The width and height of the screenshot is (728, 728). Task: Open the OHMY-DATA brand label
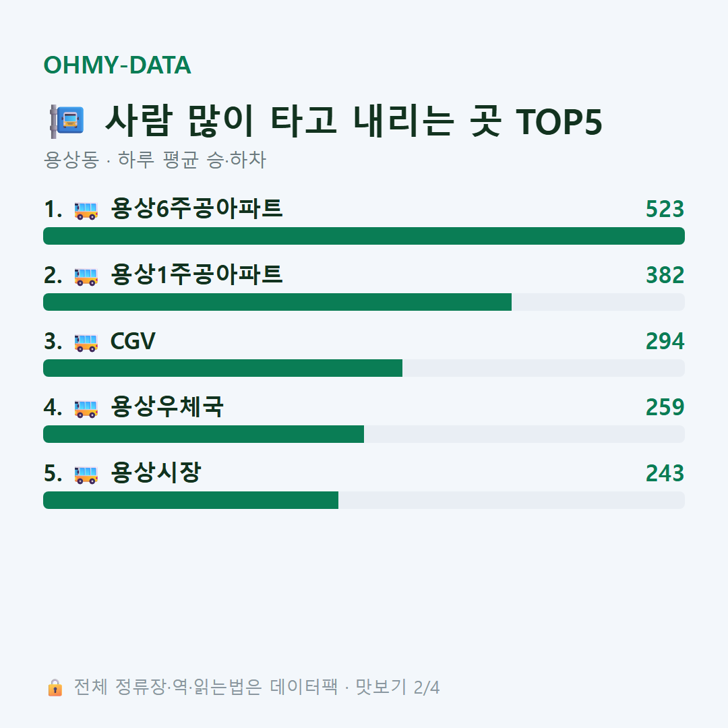pyautogui.click(x=117, y=65)
